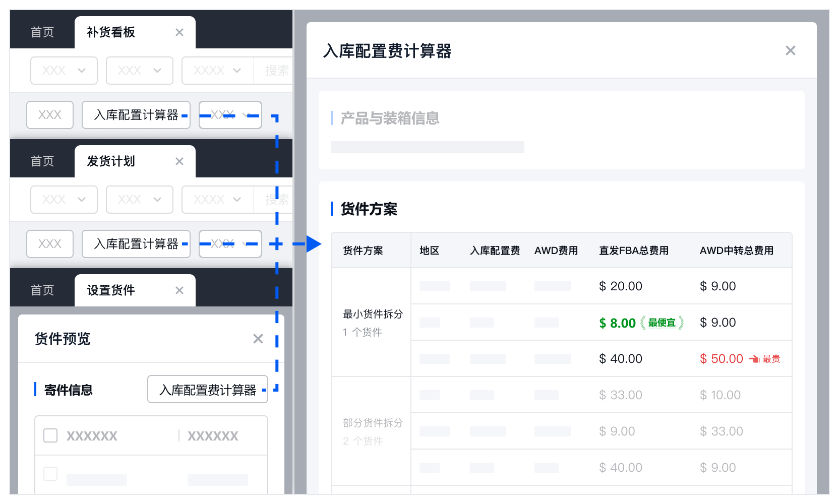This screenshot has width=839, height=504.
Task: Open 首页 tab beside 发货计划
Action: tap(42, 161)
